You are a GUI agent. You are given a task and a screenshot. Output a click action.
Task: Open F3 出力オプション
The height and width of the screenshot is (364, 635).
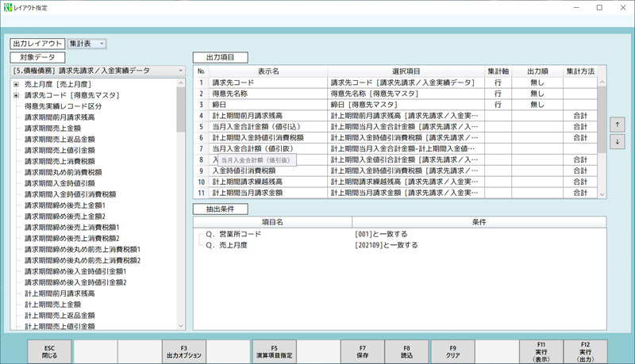tap(184, 351)
